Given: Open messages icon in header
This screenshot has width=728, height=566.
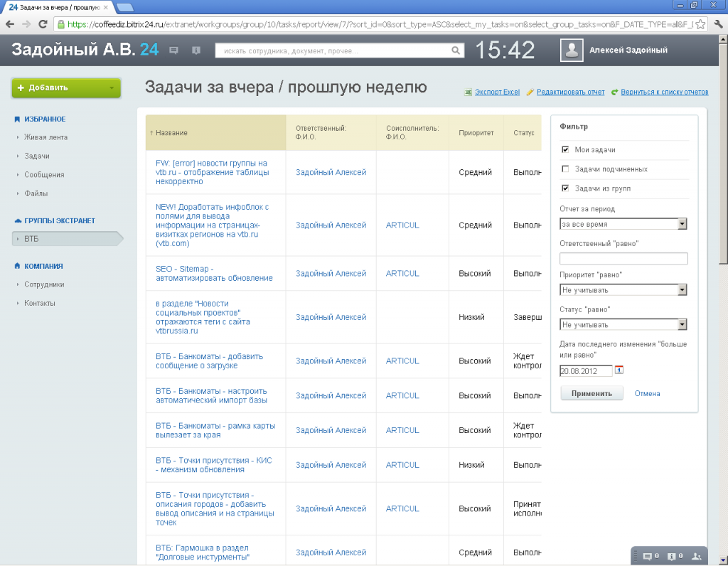Looking at the screenshot, I should 173,50.
